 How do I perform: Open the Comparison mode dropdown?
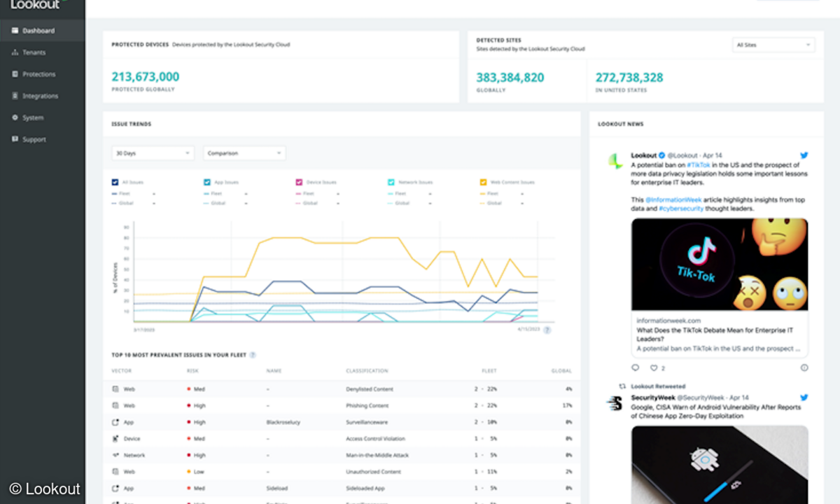pyautogui.click(x=244, y=153)
